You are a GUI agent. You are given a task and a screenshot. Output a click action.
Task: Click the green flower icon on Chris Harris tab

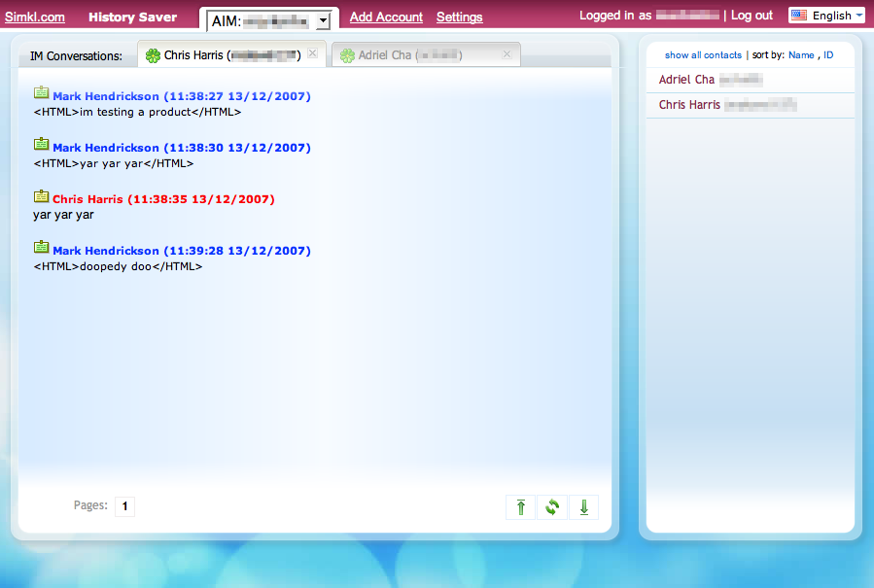pyautogui.click(x=153, y=56)
